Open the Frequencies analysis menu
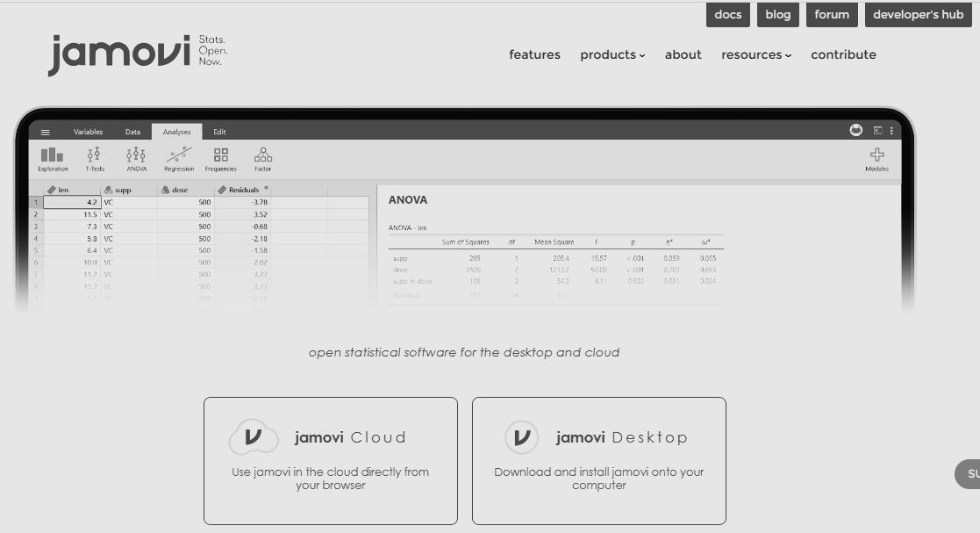This screenshot has height=533, width=980. tap(220, 160)
